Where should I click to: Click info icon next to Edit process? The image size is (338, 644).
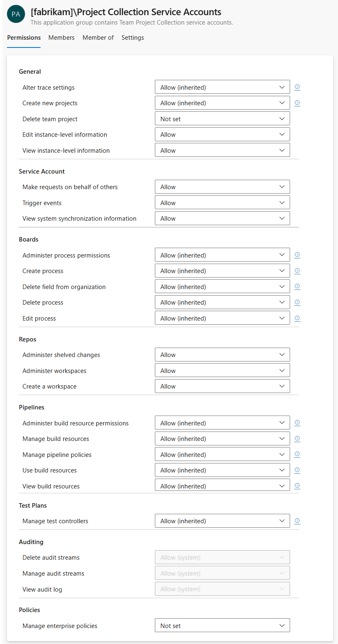297,318
